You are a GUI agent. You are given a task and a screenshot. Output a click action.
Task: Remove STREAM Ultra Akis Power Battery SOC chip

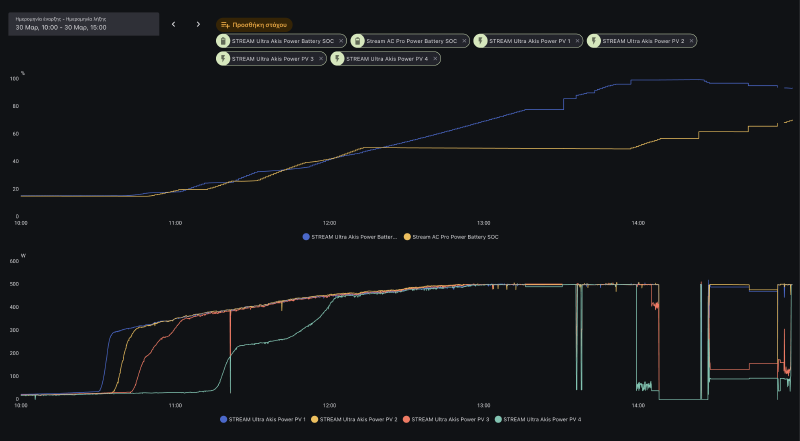pos(341,41)
